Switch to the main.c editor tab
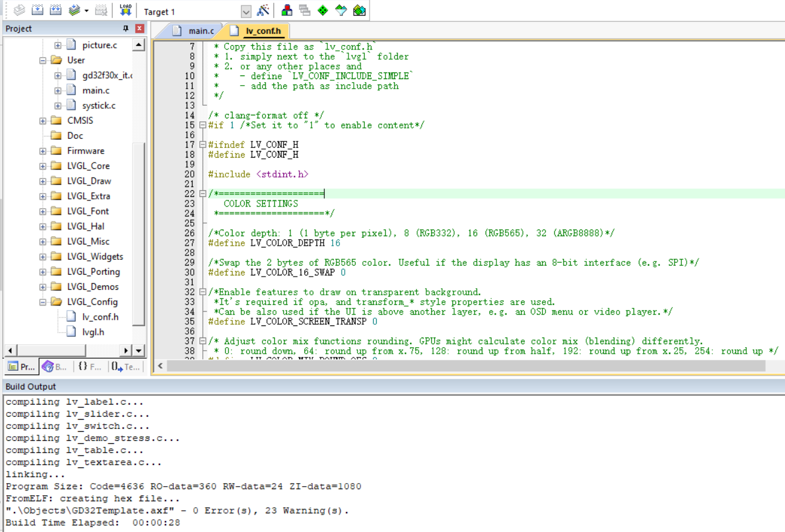The height and width of the screenshot is (532, 785). click(x=194, y=31)
